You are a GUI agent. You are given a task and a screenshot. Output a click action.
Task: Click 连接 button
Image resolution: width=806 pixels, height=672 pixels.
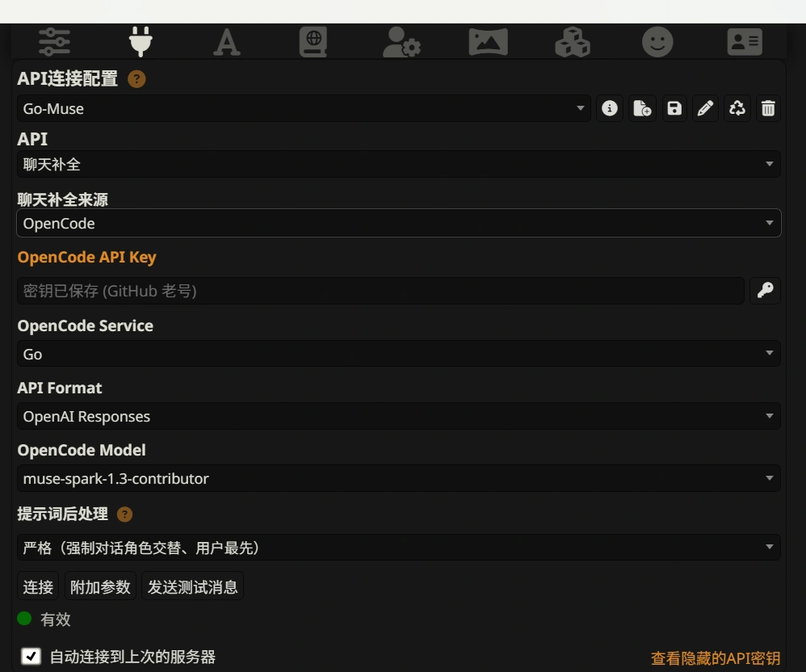coord(38,586)
